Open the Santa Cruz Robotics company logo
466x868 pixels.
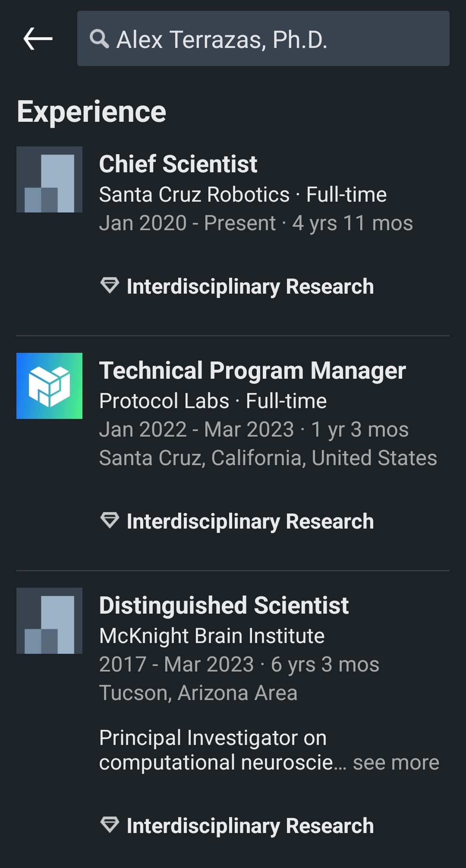click(x=49, y=179)
